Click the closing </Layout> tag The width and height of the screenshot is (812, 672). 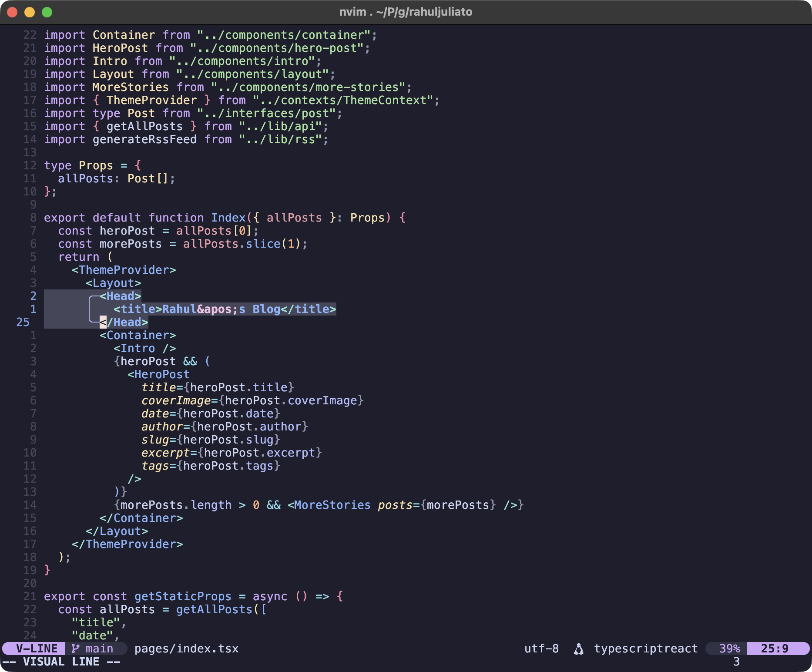click(117, 531)
